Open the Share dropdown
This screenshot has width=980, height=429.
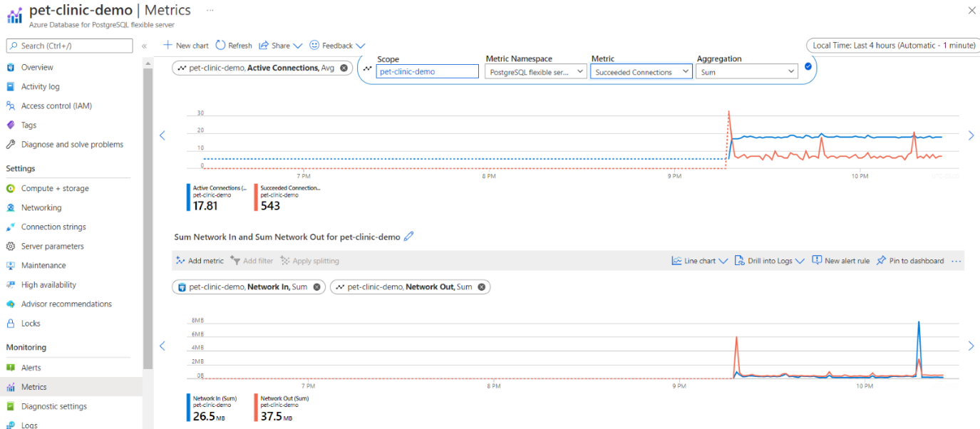[x=281, y=46]
